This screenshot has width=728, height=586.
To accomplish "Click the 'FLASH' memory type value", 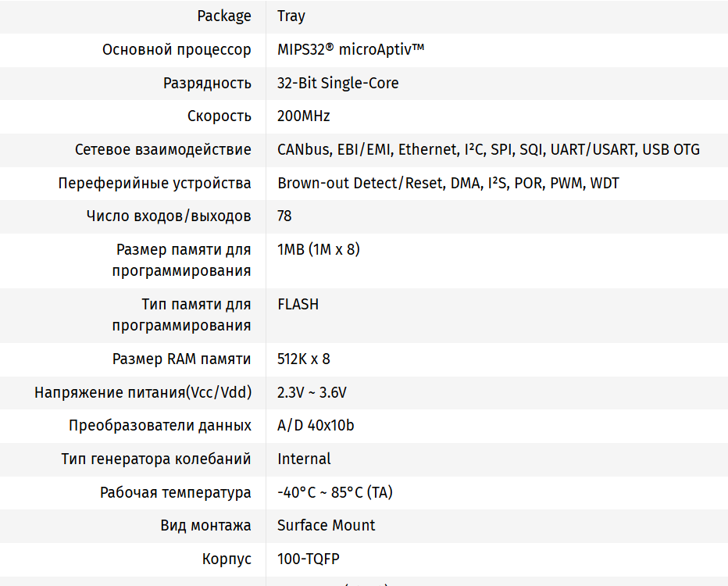I will click(x=298, y=304).
